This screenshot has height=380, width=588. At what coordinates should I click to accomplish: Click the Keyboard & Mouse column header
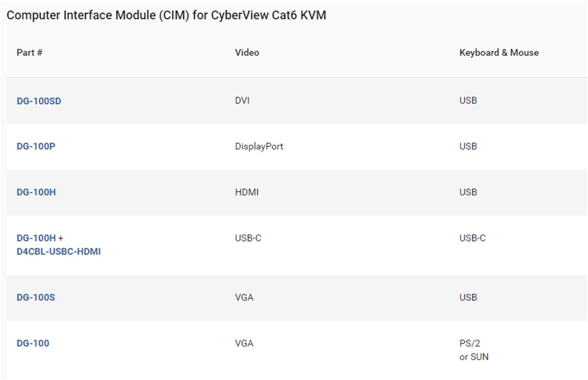(x=499, y=52)
